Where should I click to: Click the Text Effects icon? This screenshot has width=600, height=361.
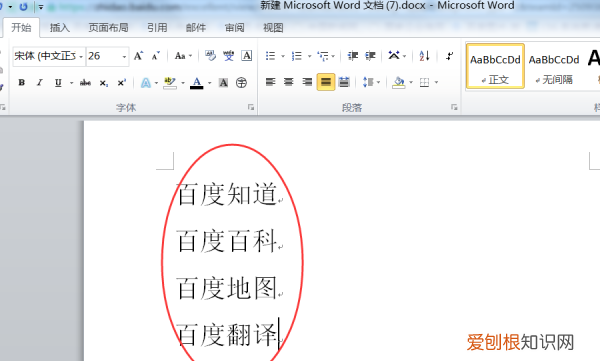pyautogui.click(x=146, y=83)
